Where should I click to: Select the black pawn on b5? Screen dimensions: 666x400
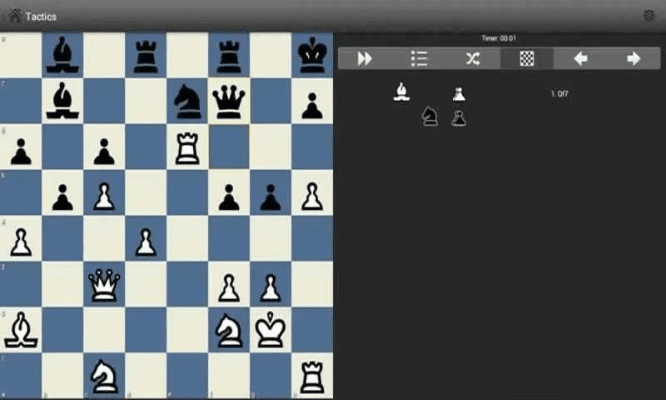click(x=62, y=197)
